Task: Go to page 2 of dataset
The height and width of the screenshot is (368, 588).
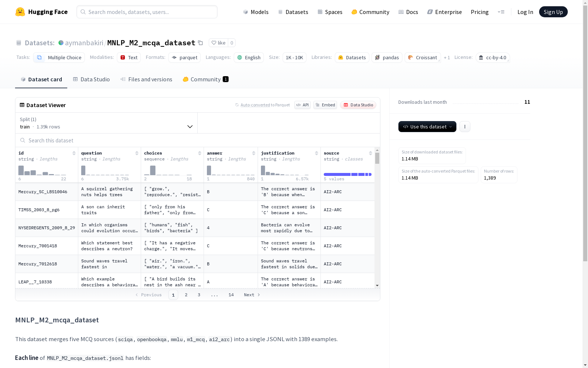Action: click(x=186, y=295)
